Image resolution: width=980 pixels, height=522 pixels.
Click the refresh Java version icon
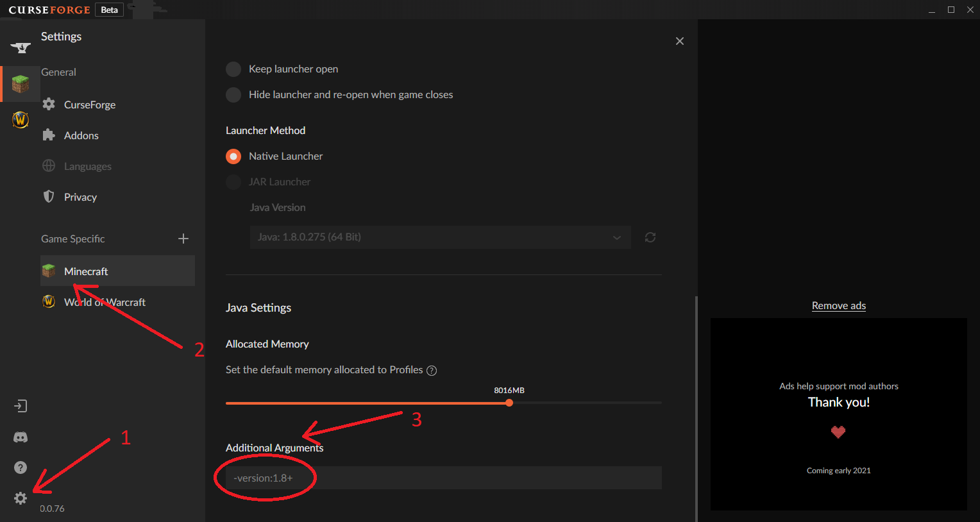pos(650,237)
